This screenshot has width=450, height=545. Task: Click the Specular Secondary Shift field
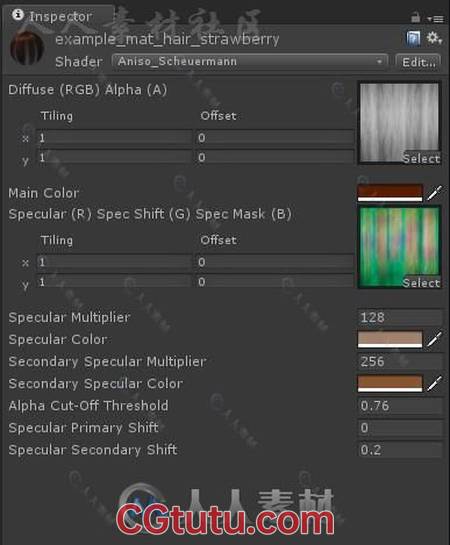point(400,450)
